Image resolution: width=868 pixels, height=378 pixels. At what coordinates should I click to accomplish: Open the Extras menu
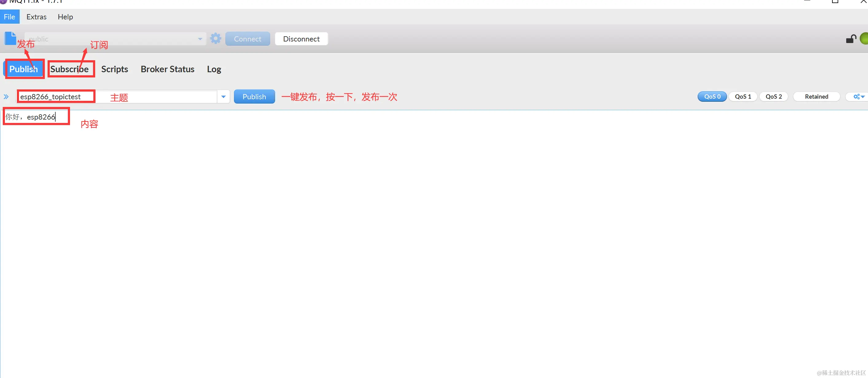click(x=37, y=17)
